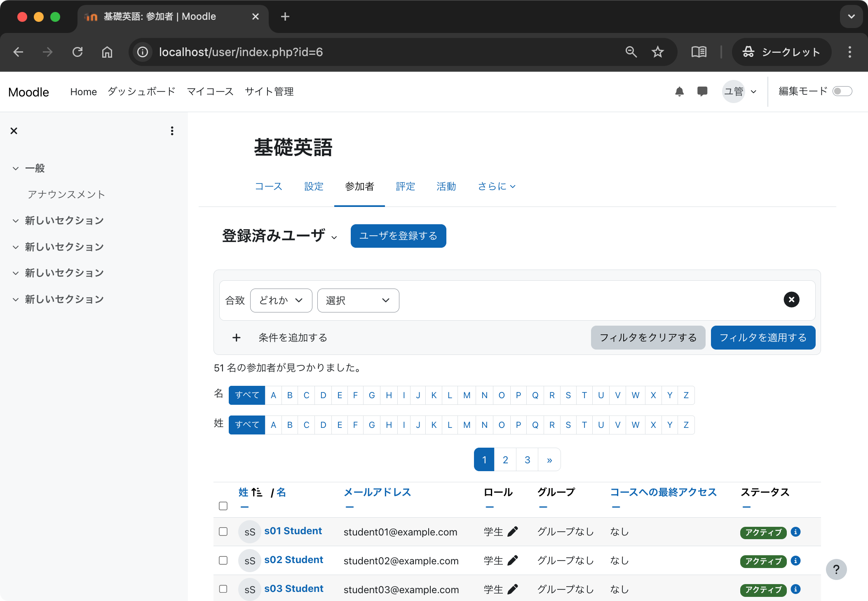868x601 pixels.
Task: Open the 選択 filter type dropdown
Action: 358,300
